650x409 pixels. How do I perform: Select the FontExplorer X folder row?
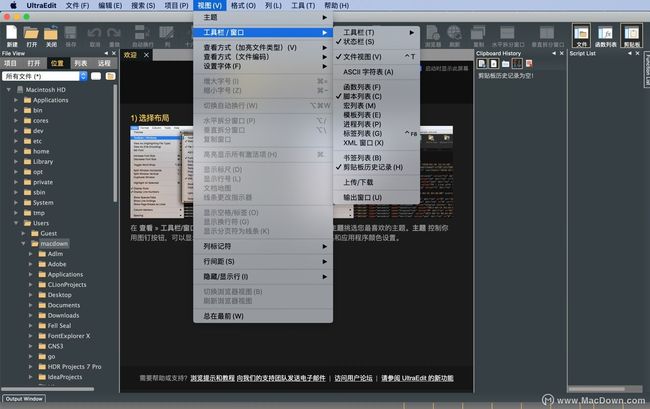click(x=60, y=336)
